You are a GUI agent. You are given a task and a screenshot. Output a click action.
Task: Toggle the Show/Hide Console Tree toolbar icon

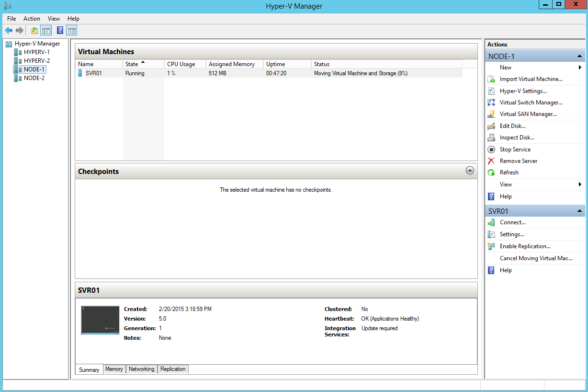(x=46, y=31)
